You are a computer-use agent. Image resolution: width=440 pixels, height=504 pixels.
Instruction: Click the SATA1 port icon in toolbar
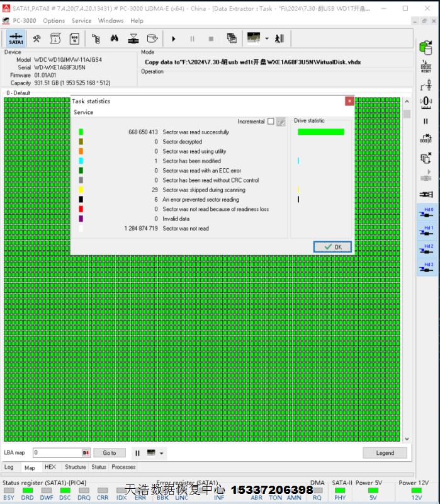pos(16,38)
